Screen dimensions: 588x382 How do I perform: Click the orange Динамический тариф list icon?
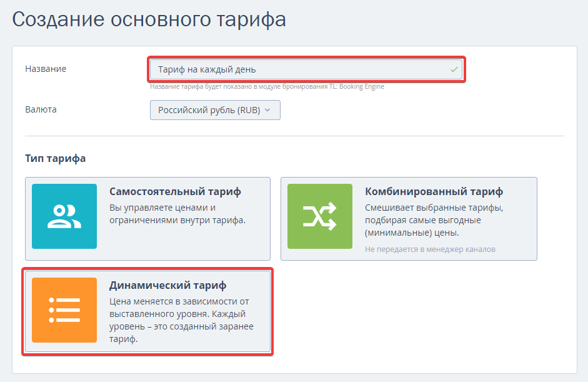[x=64, y=310]
